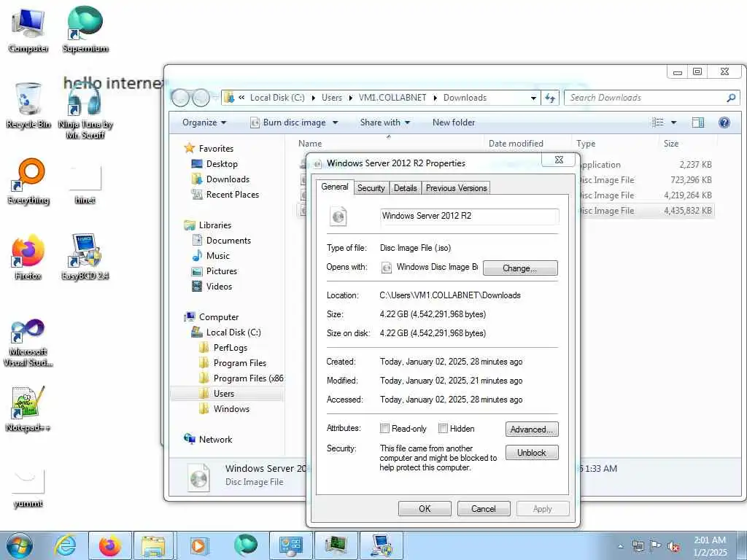747x560 pixels.
Task: Open the Computer desktop icon
Action: click(28, 31)
